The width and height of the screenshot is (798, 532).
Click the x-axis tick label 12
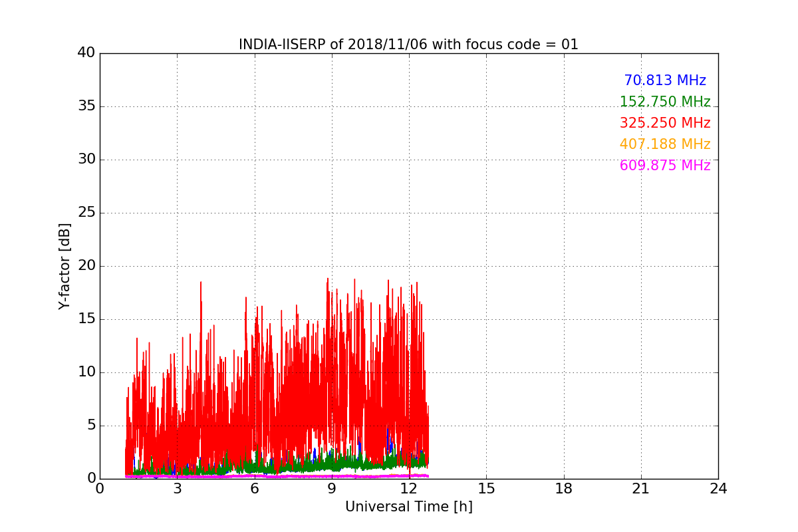(x=409, y=489)
